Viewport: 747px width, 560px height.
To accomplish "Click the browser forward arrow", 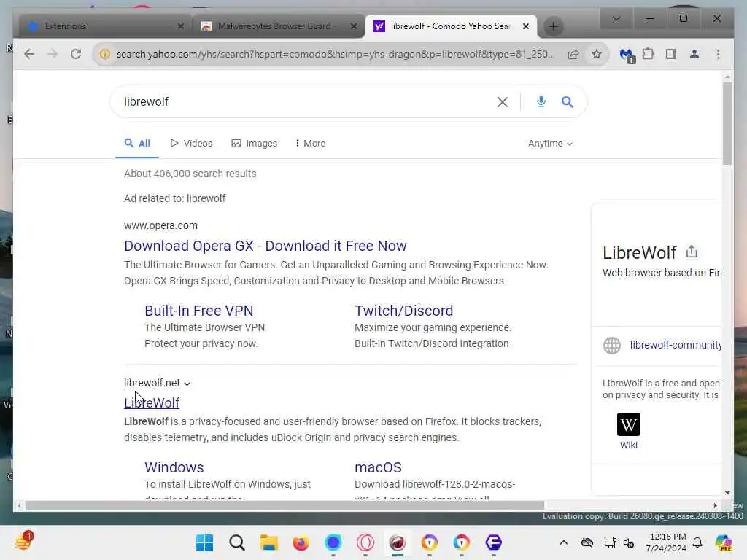I will tap(53, 54).
